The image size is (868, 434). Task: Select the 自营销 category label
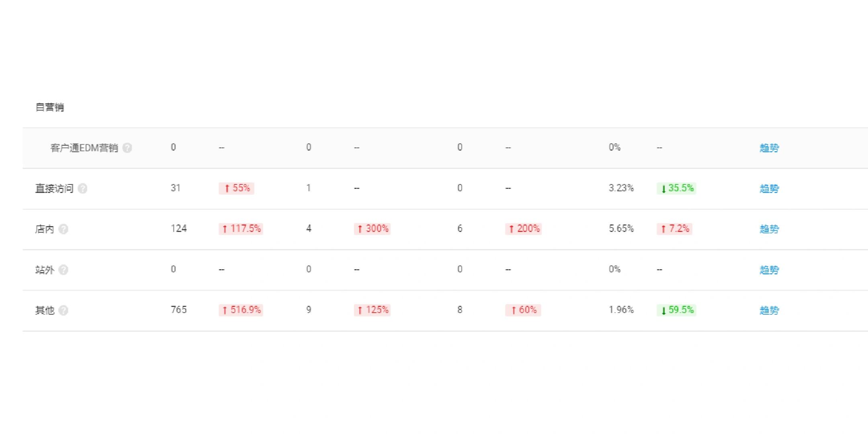tap(50, 107)
